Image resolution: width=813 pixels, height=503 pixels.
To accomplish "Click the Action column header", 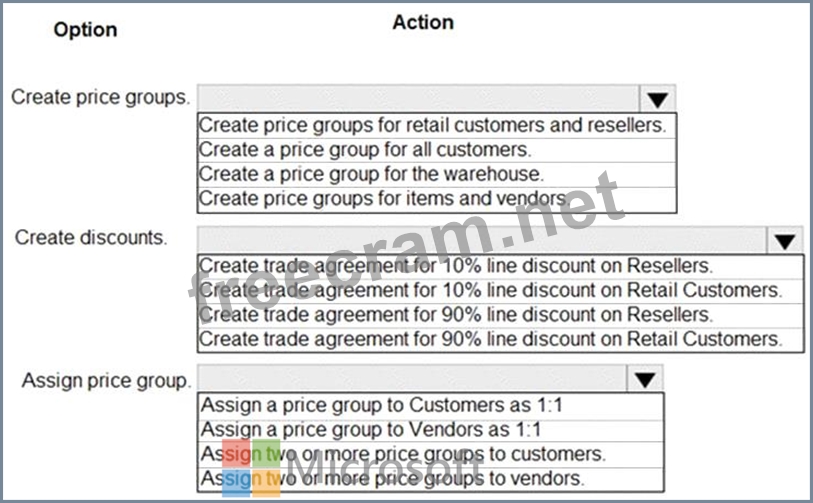I will coord(423,22).
